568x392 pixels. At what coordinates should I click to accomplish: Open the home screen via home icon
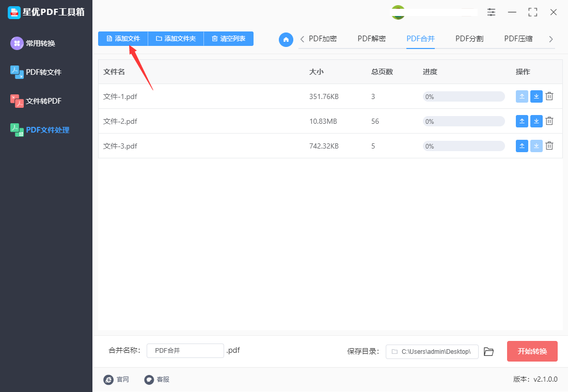[286, 40]
